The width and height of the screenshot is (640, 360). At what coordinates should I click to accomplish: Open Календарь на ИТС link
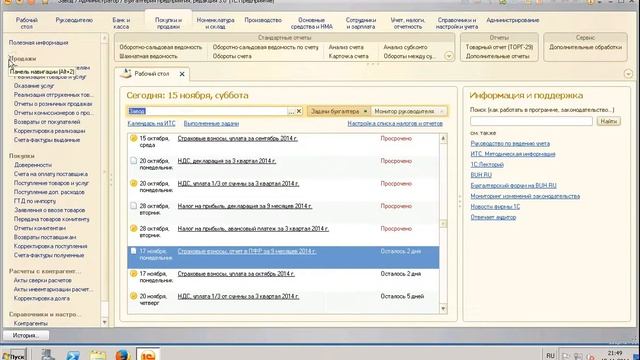(x=151, y=124)
